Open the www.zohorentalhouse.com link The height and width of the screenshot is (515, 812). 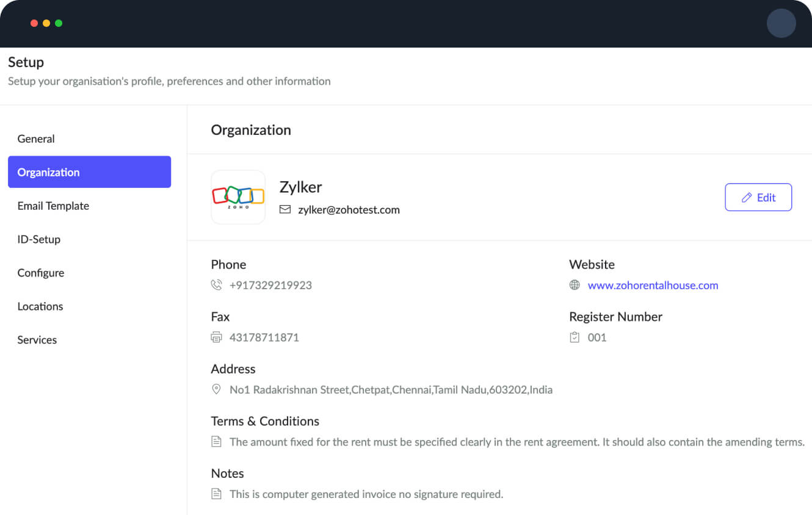pyautogui.click(x=653, y=285)
